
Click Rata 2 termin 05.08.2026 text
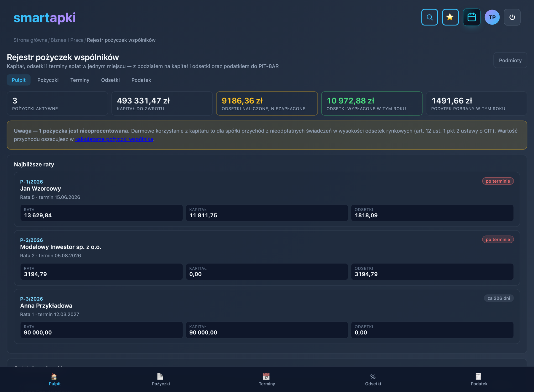(50, 256)
